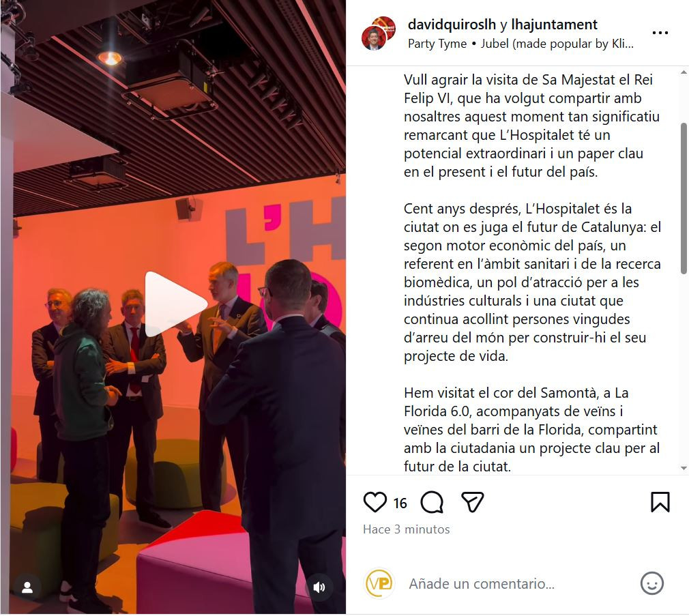
Task: Open comments via speech bubble icon
Action: [432, 502]
